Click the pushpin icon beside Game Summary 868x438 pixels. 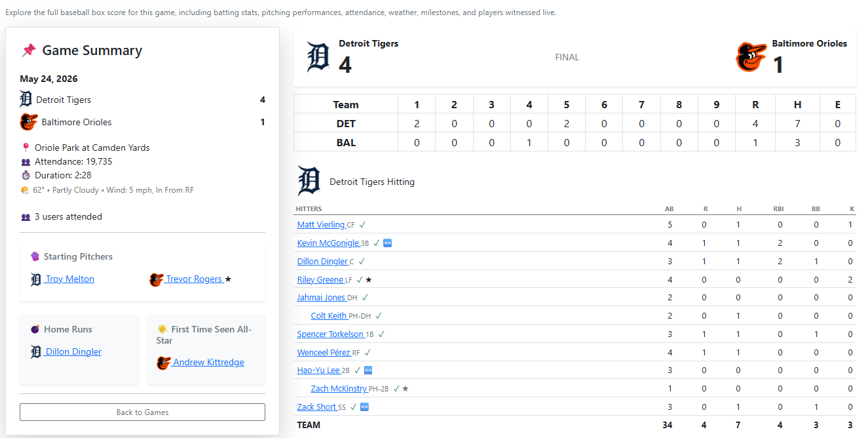pyautogui.click(x=28, y=50)
